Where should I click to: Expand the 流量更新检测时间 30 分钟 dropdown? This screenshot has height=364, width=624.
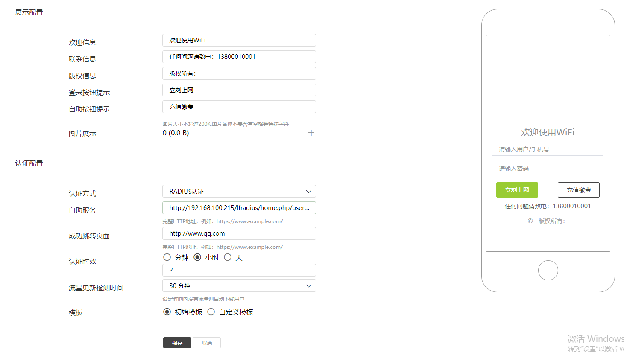tap(239, 286)
